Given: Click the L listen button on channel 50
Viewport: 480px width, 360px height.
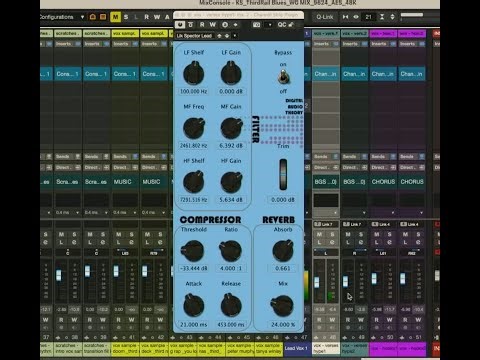Looking at the screenshot, I should (377, 242).
